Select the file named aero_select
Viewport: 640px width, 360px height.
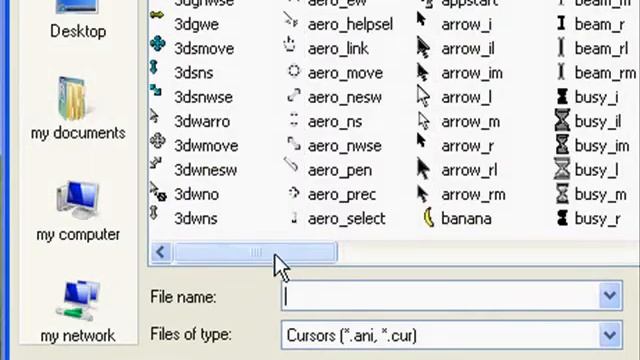[x=346, y=219]
